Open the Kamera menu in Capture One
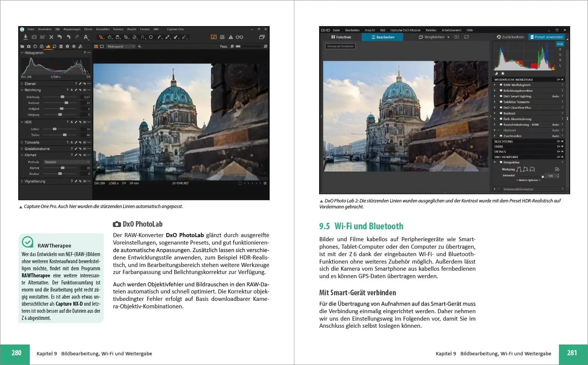The image size is (588, 365). tap(118, 29)
